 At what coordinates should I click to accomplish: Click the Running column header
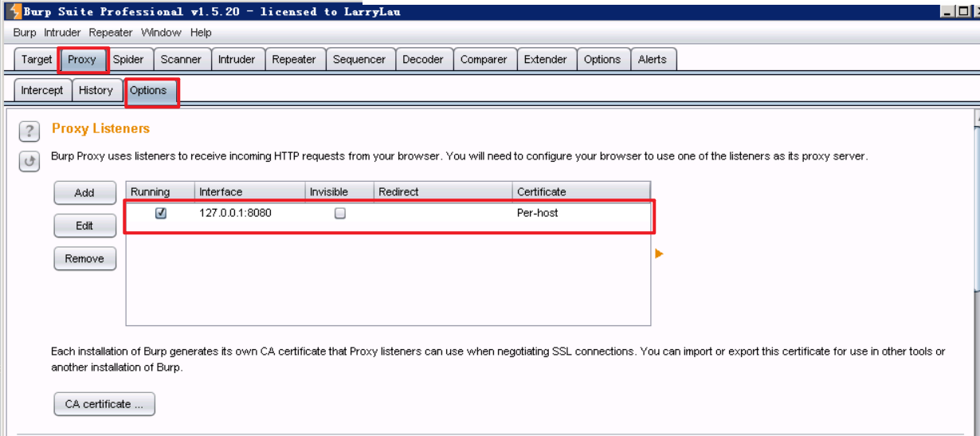[160, 191]
